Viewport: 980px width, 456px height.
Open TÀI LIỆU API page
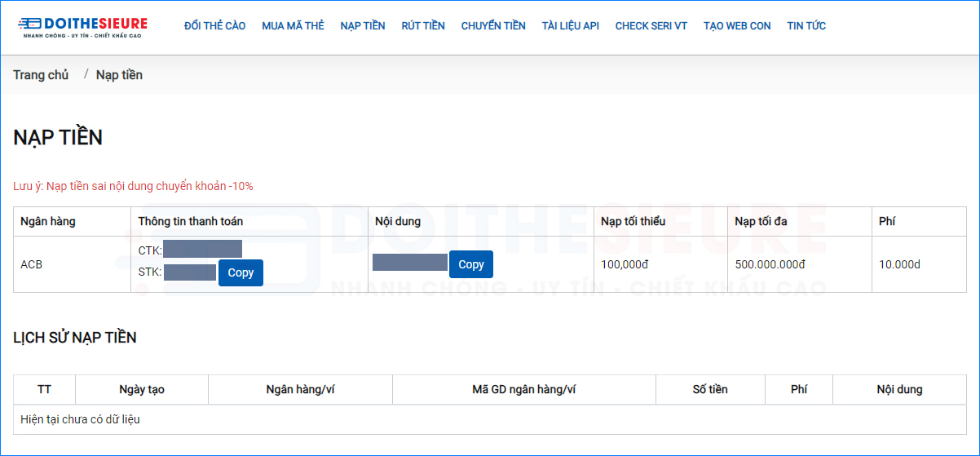tap(570, 26)
